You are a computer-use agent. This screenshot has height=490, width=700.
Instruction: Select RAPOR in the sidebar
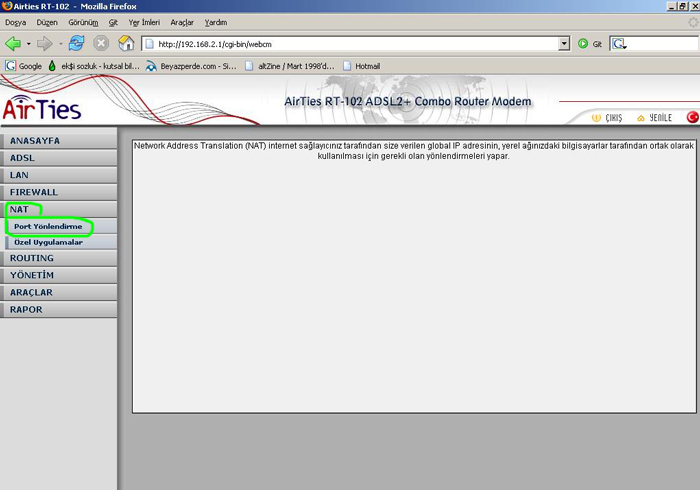(x=58, y=310)
